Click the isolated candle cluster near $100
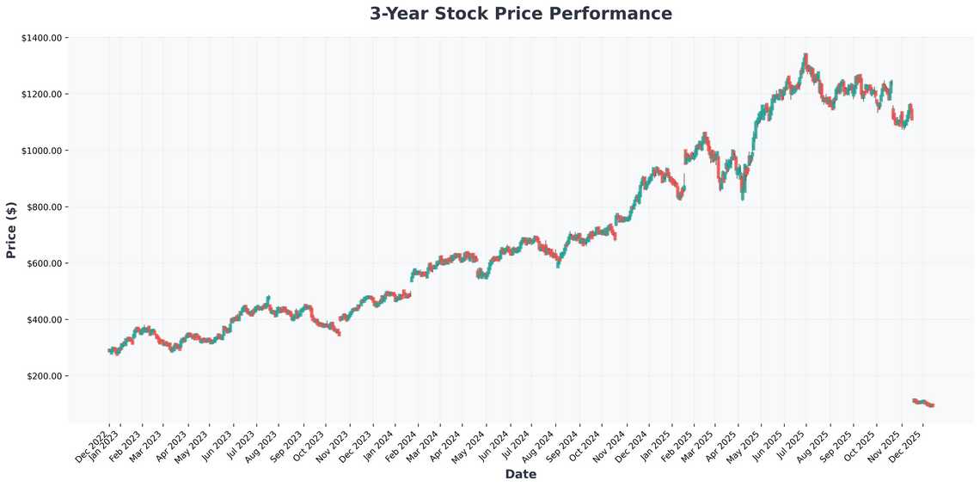Screen dimensions: 980x487 (x=922, y=403)
